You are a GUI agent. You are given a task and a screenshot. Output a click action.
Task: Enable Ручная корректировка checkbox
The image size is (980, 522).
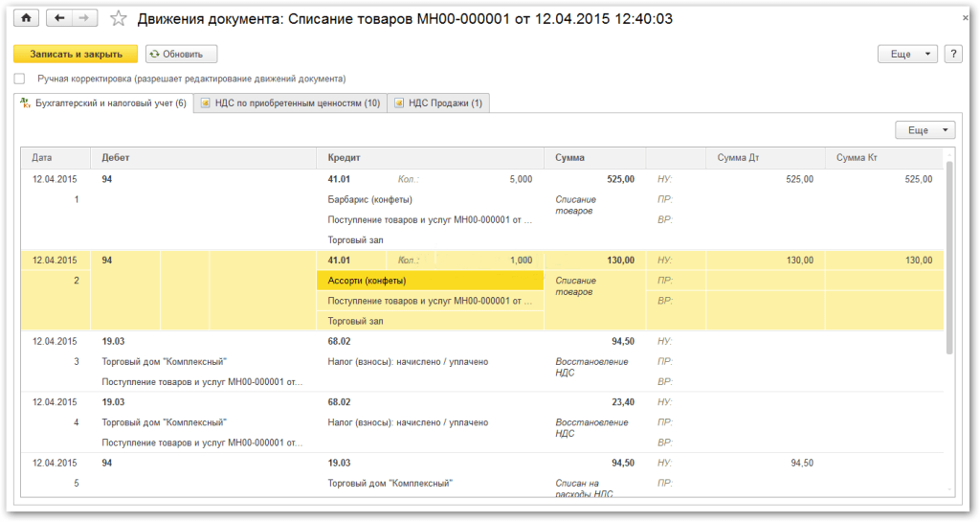pyautogui.click(x=20, y=79)
